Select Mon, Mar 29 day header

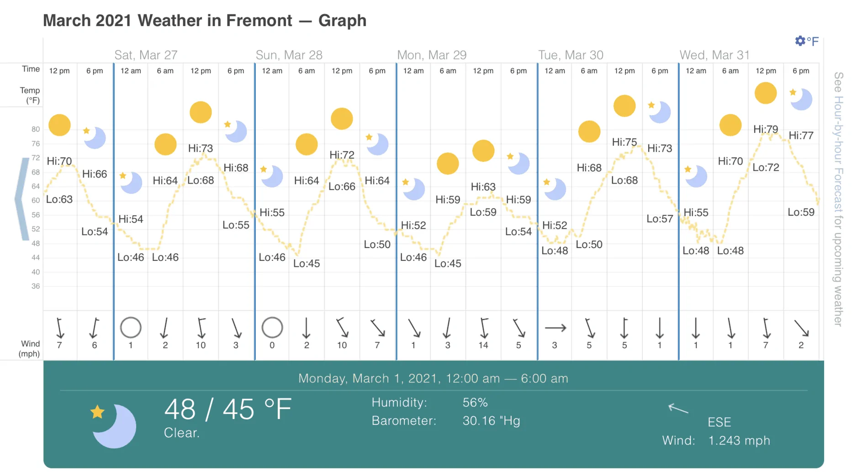click(x=432, y=55)
